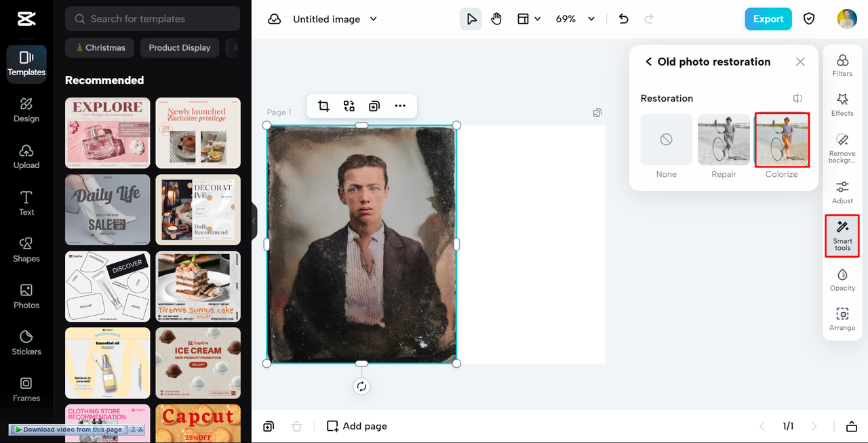This screenshot has height=443, width=868.
Task: Open the Newly launched Exclusive privilege template
Action: point(198,133)
